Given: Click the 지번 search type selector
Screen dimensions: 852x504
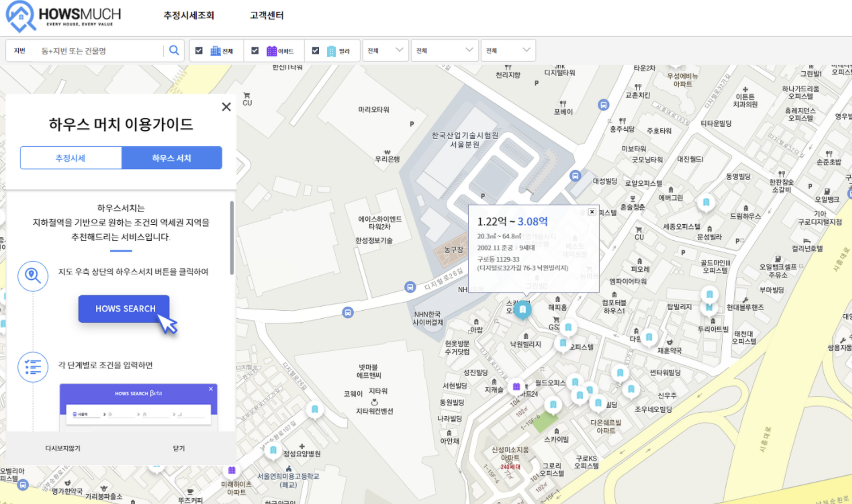Looking at the screenshot, I should pyautogui.click(x=20, y=51).
